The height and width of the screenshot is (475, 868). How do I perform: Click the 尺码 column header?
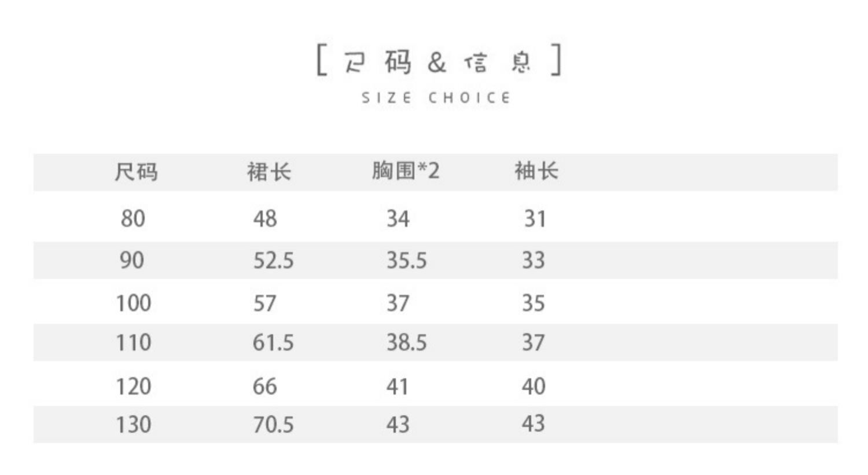(x=136, y=172)
